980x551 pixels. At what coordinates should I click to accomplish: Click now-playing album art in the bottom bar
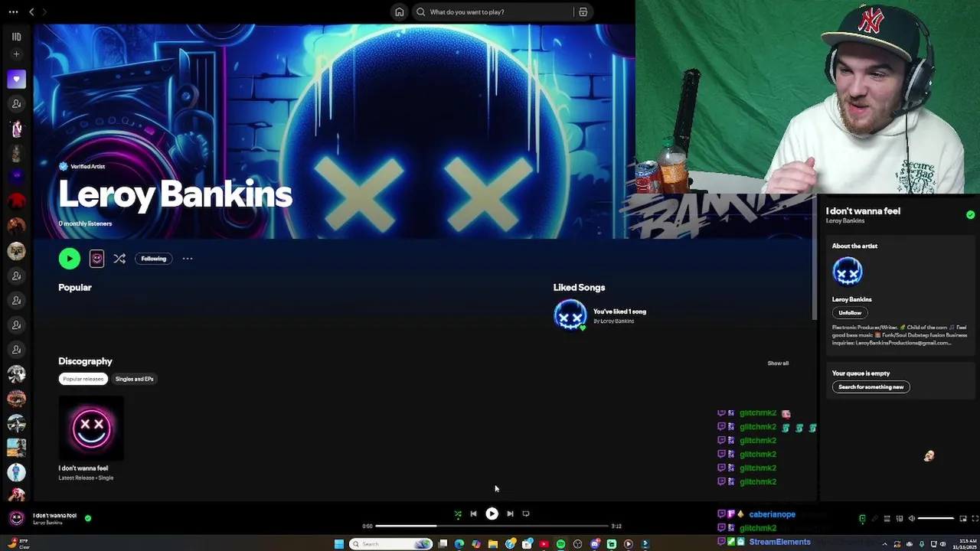pos(16,518)
